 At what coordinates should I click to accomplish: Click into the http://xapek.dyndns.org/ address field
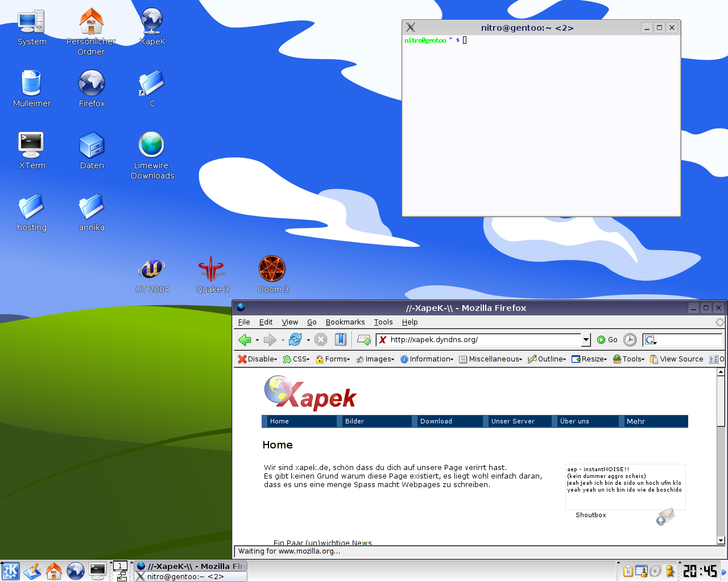point(479,340)
